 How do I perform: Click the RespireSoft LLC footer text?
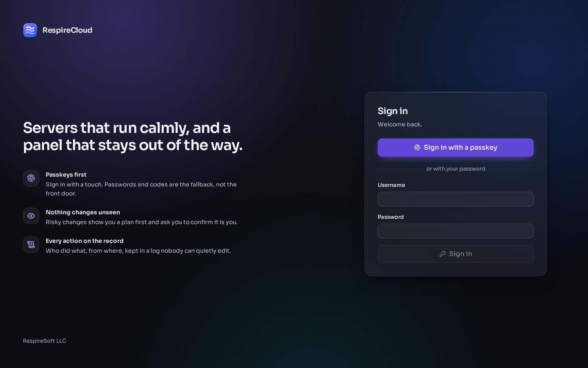click(45, 341)
